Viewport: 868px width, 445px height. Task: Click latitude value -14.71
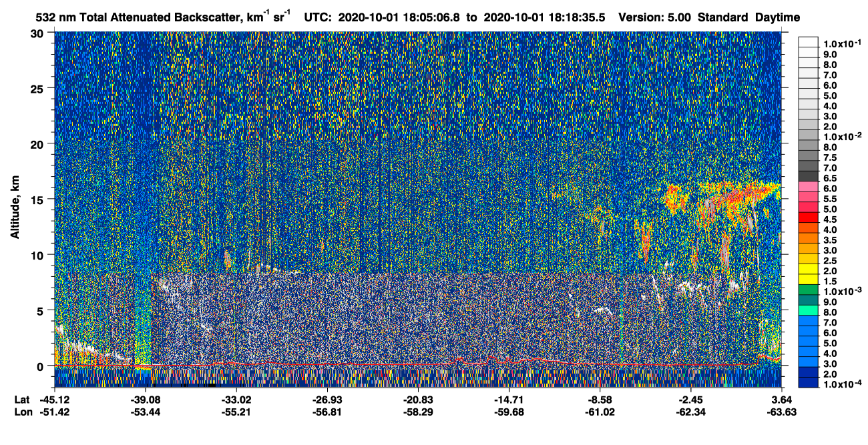[x=509, y=399]
